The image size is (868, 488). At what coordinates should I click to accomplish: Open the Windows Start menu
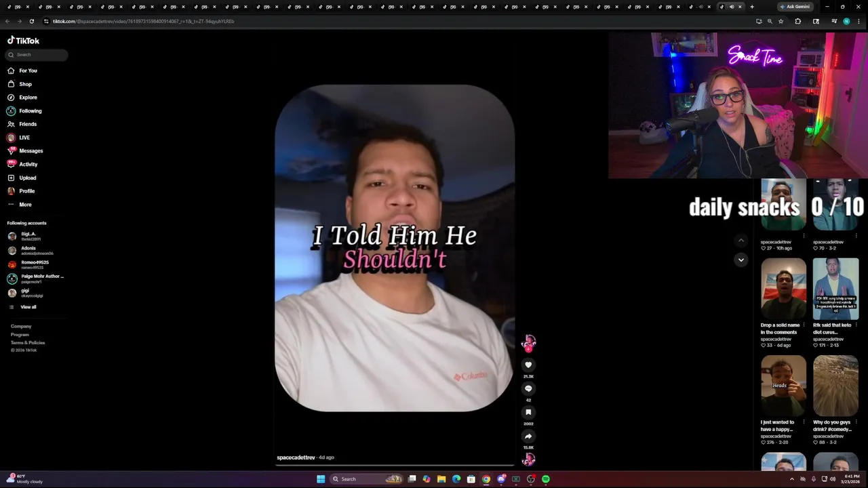321,479
